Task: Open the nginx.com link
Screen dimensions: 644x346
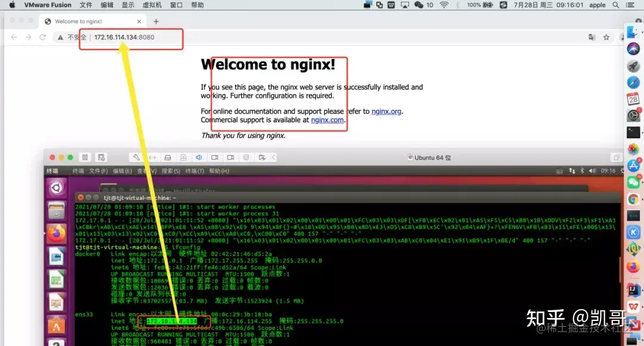Action: 327,120
